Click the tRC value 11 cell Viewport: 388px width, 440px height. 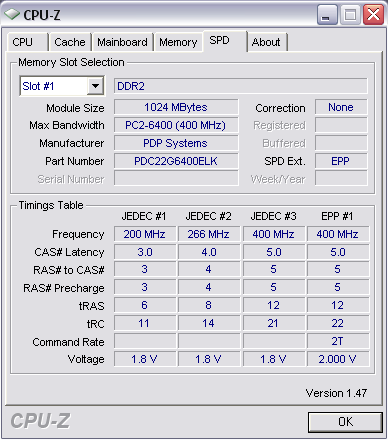pos(145,323)
